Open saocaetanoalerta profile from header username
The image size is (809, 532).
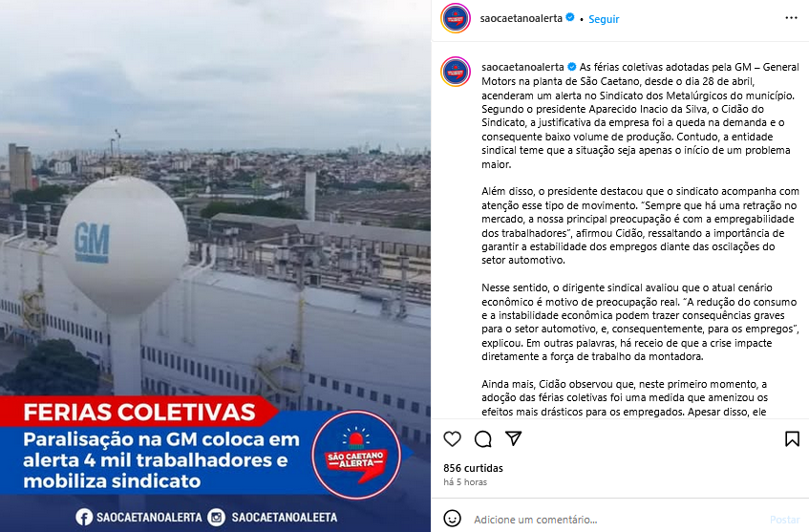pyautogui.click(x=522, y=18)
